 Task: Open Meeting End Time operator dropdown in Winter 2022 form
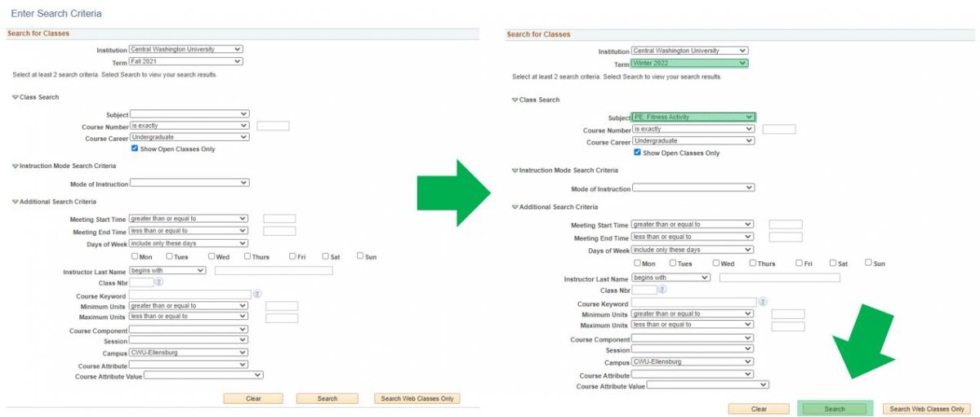[x=693, y=237]
